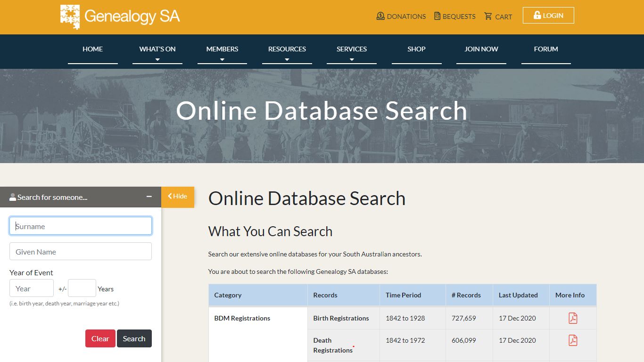This screenshot has height=362, width=644.
Task: Click the shopping cart icon
Action: (x=488, y=16)
